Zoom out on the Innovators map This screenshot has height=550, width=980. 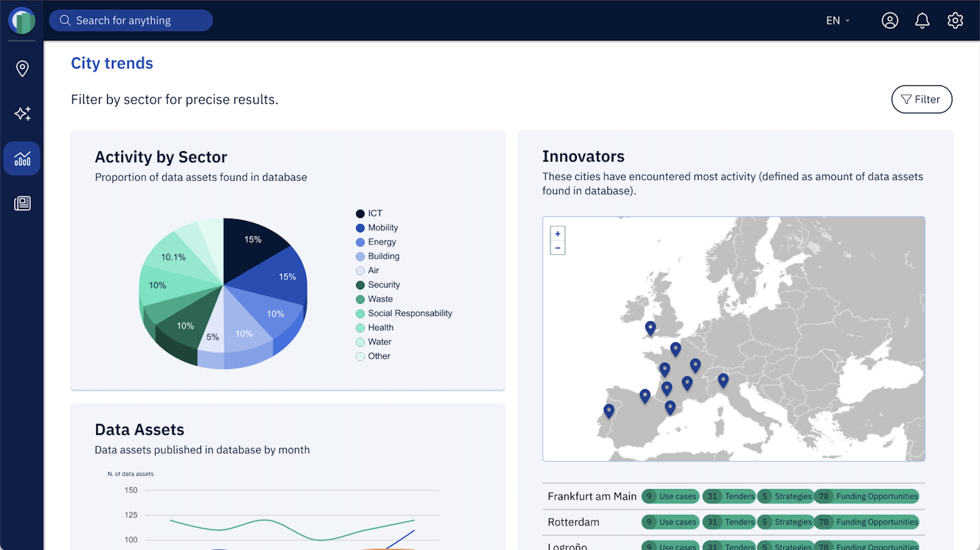(x=558, y=248)
